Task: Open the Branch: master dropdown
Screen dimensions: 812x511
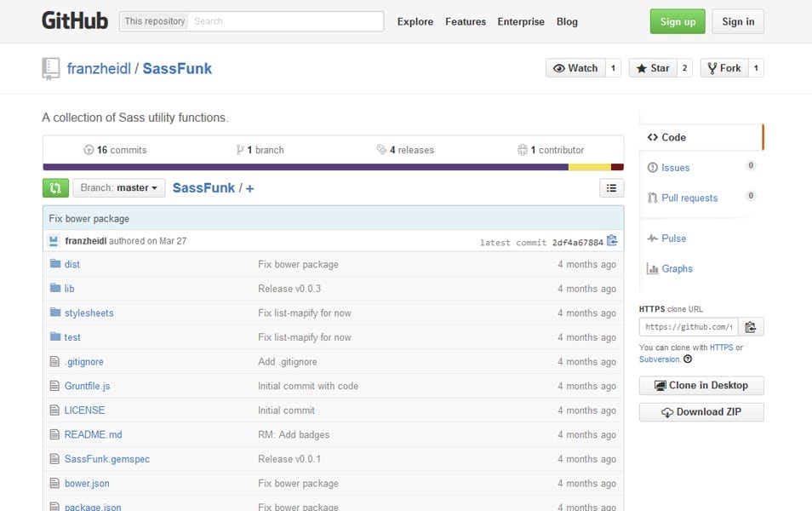Action: point(118,187)
